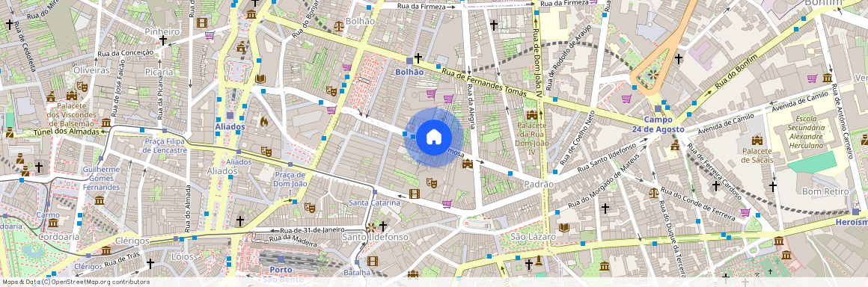The height and width of the screenshot is (287, 868).
Task: Click the garden flower icon in the triangular park
Action: [652, 74]
